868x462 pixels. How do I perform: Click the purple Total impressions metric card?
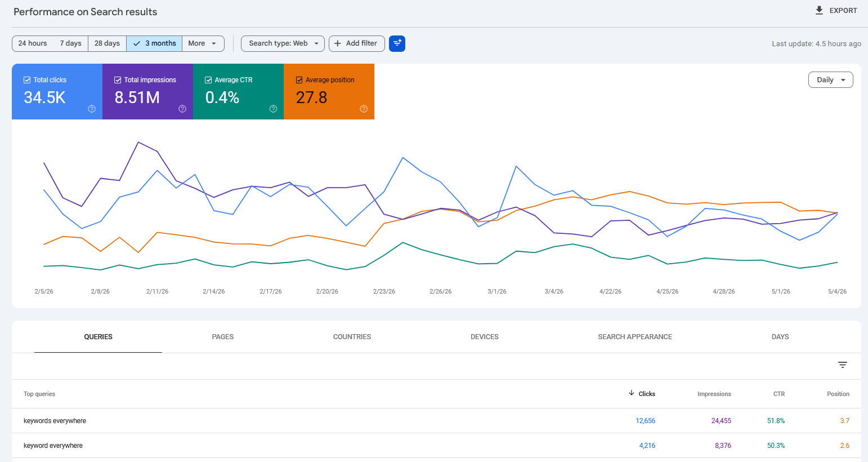(x=147, y=91)
